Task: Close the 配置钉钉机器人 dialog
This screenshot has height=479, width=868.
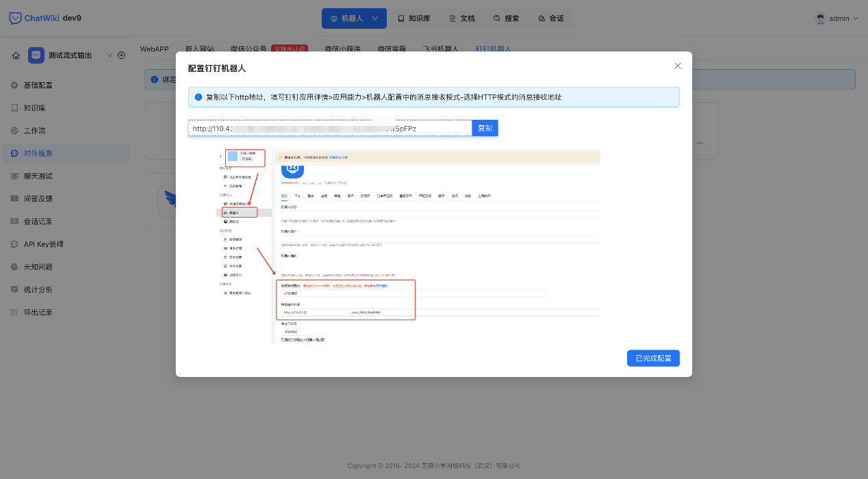Action: [x=678, y=66]
